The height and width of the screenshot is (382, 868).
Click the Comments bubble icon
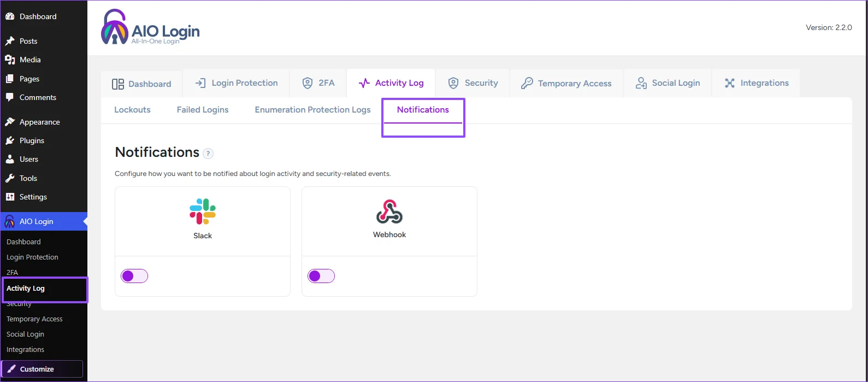(x=10, y=97)
